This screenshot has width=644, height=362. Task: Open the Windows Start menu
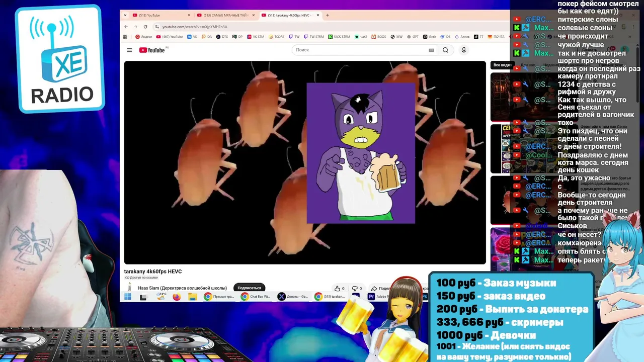(x=128, y=297)
